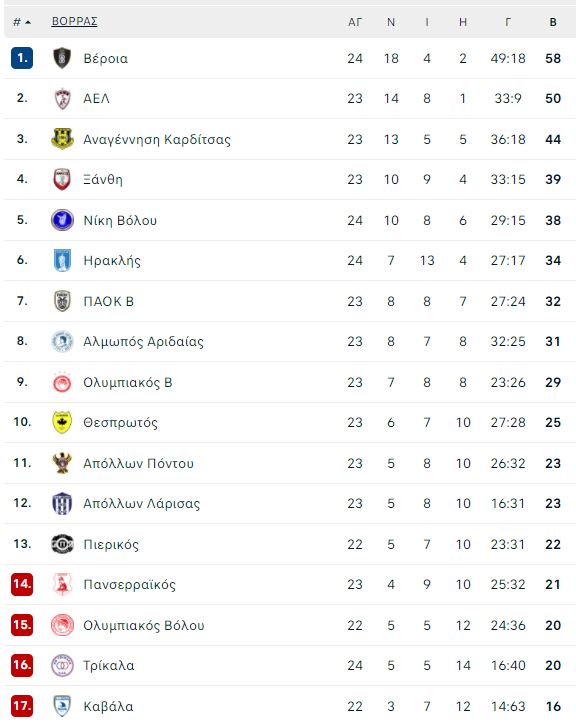Click the Νίκη Βόλου round emblem
The image size is (576, 725).
pos(62,220)
